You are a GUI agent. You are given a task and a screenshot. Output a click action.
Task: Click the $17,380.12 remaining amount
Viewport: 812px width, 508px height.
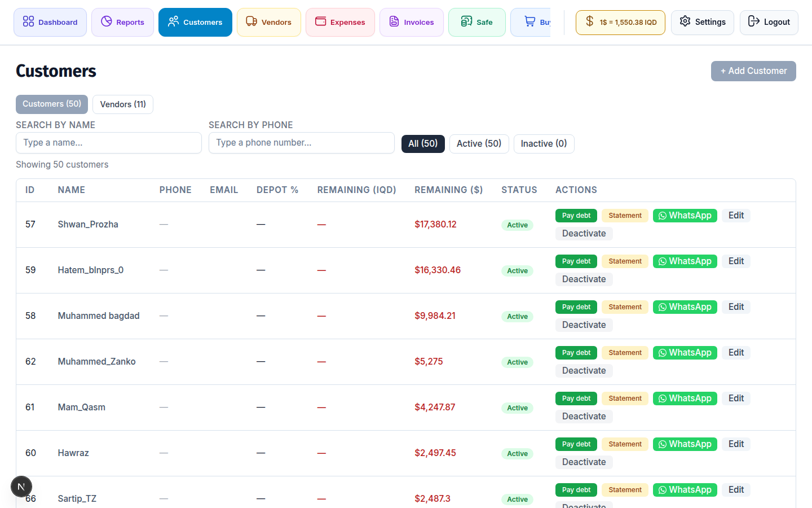coord(435,225)
